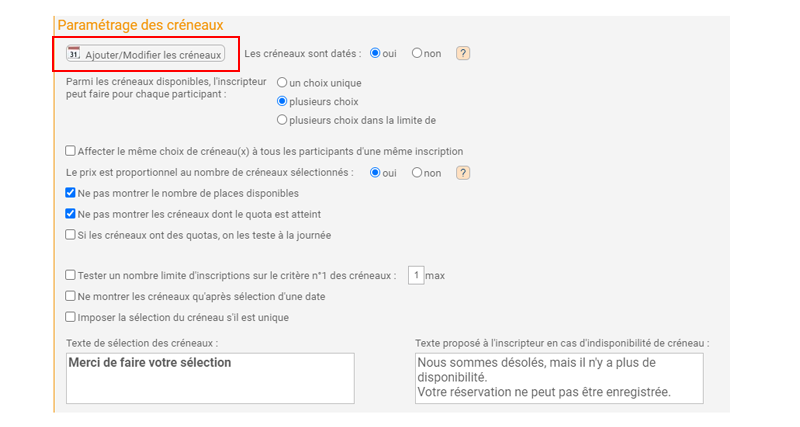Viewport: 800px width, 427px height.
Task: Select 'non' for créneaux sont datés
Action: click(417, 53)
